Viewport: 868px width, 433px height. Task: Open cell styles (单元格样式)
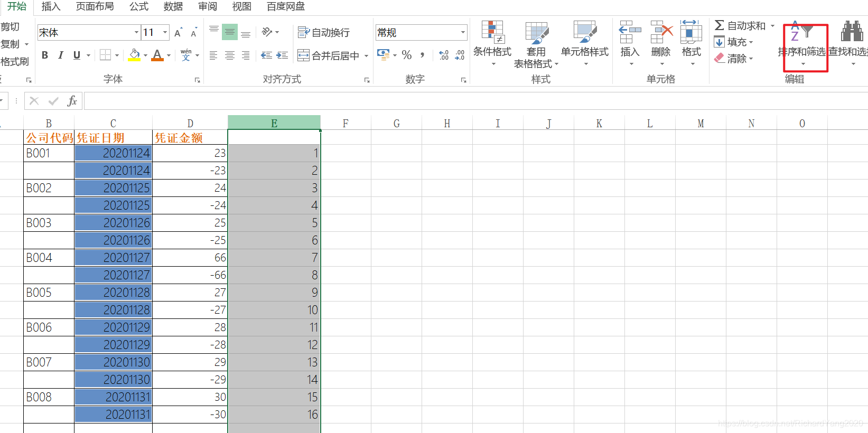tap(585, 44)
